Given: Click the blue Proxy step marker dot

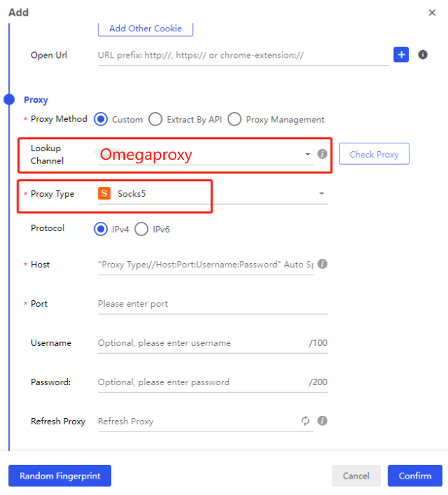Looking at the screenshot, I should [9, 99].
